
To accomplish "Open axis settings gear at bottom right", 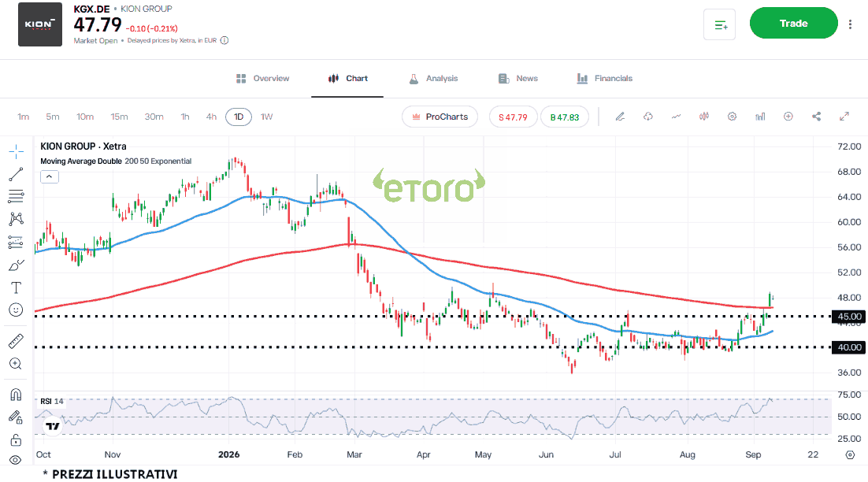I will (851, 455).
